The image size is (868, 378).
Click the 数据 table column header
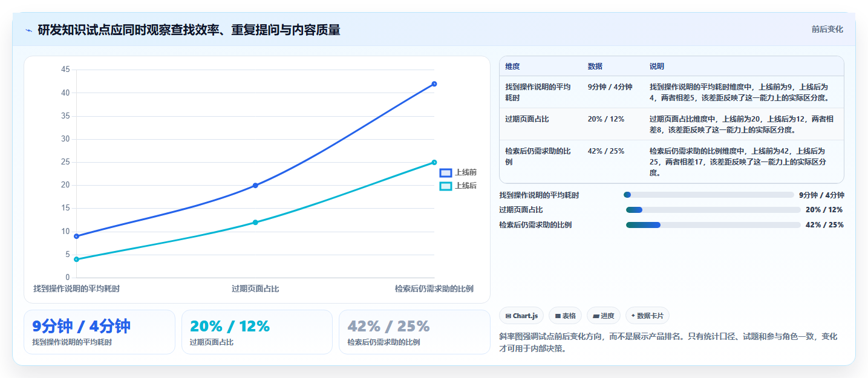coord(595,67)
